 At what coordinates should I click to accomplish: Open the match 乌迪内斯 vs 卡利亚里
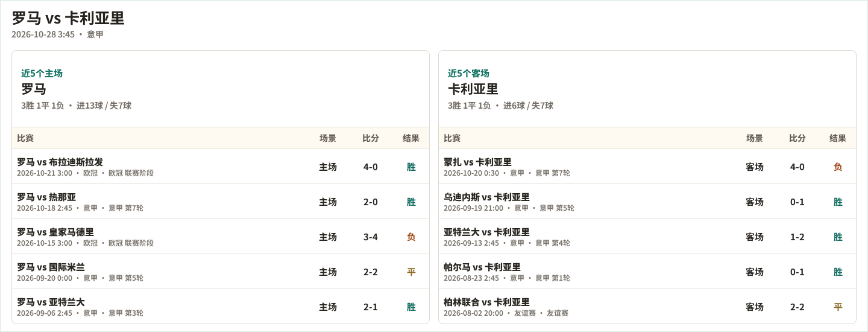[x=486, y=197]
